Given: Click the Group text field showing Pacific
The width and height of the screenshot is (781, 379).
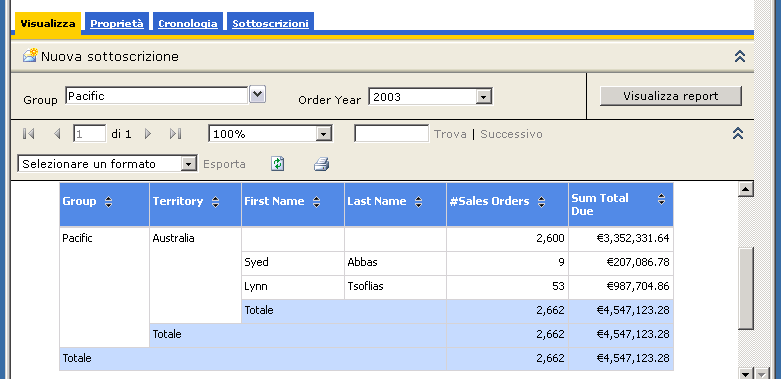Looking at the screenshot, I should tap(156, 96).
